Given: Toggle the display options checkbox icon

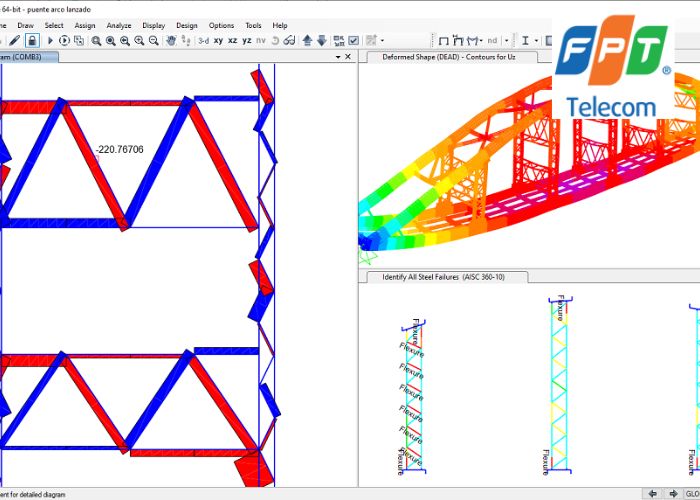Looking at the screenshot, I should [x=353, y=41].
